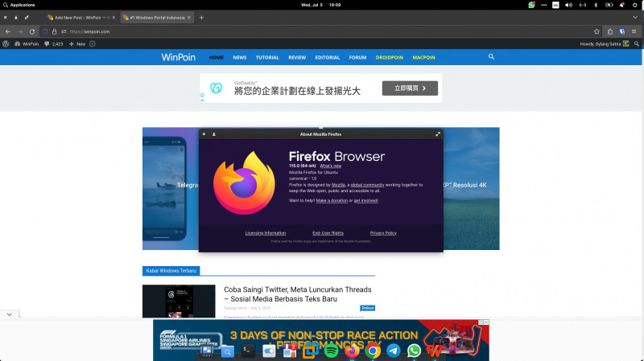Open Howdy, Gylang Satria account menu
Viewport: 644px width, 361px height.
(x=605, y=44)
